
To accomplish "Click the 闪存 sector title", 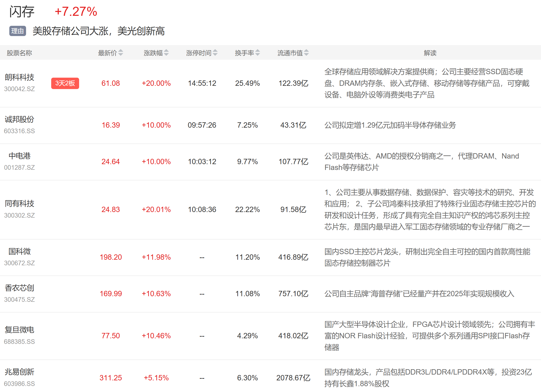I will (x=22, y=11).
